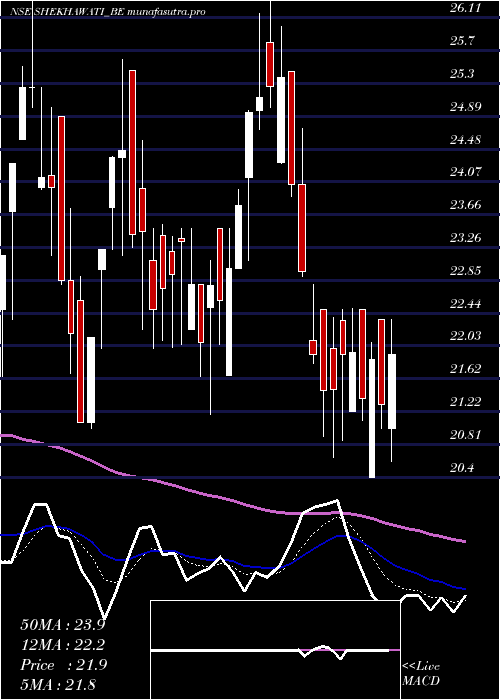Screen dimensions: 500x700
Task: Click the 25.7 price axis label
Action: (x=461, y=41)
